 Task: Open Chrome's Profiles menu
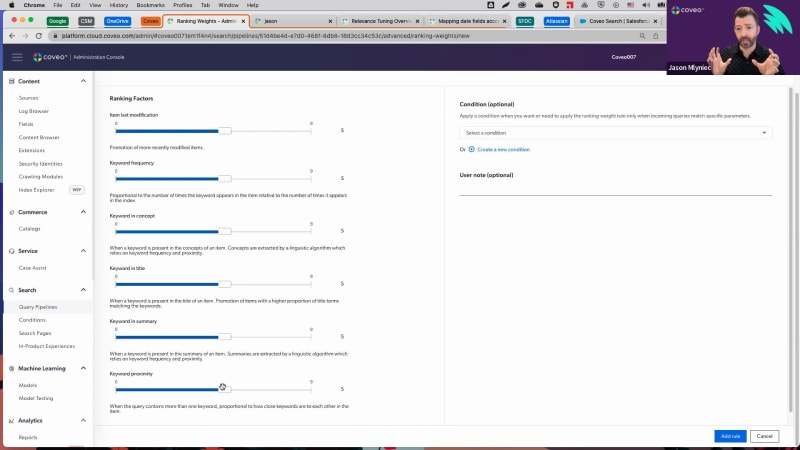click(183, 5)
